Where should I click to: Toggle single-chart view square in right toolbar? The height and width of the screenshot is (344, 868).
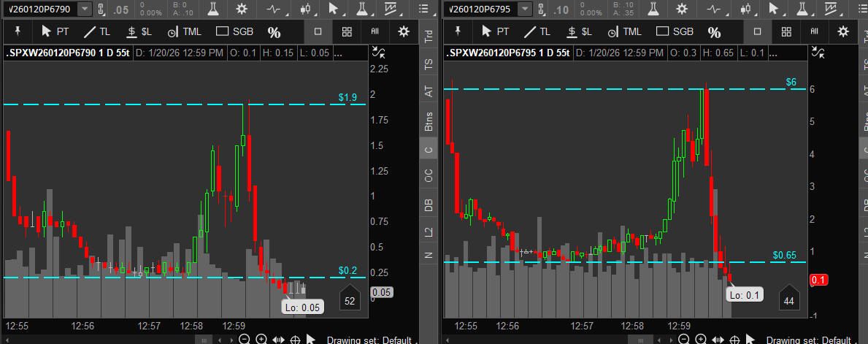(x=757, y=31)
